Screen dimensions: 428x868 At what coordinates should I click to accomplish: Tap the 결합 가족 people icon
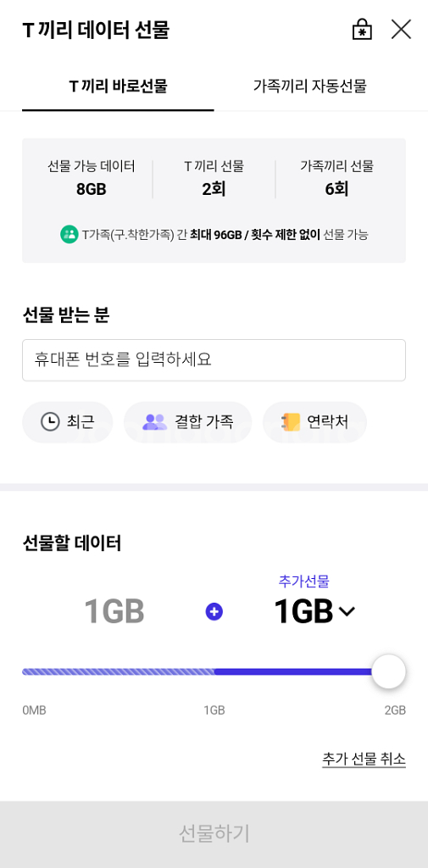pos(154,422)
